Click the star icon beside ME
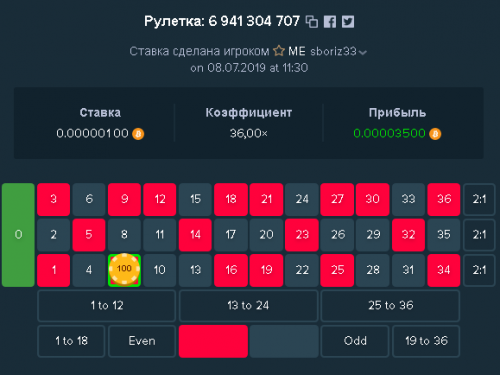The height and width of the screenshot is (375, 500). [279, 51]
